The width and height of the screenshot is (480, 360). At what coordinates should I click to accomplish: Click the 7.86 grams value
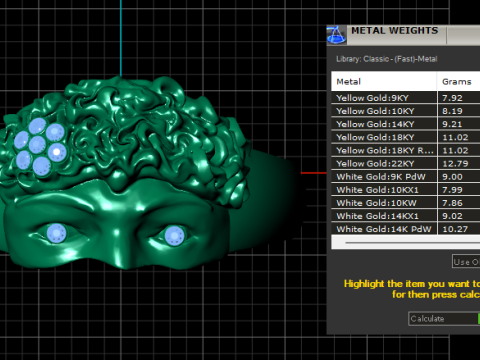point(452,203)
